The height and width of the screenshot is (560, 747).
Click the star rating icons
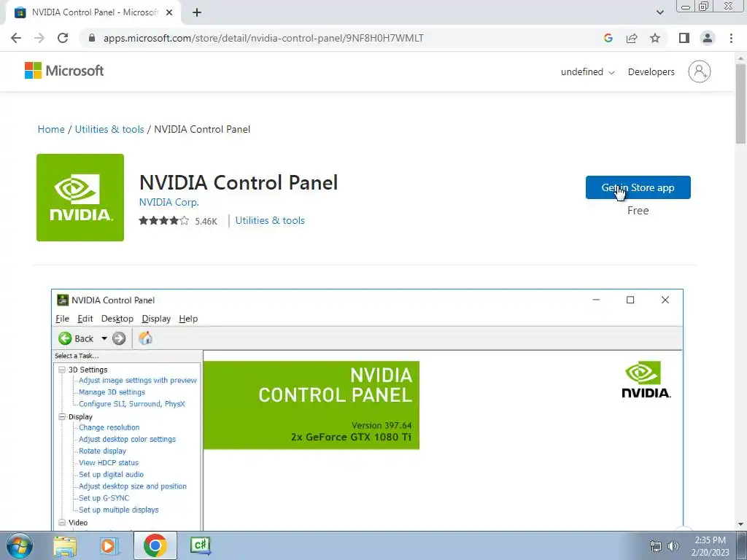tap(164, 220)
